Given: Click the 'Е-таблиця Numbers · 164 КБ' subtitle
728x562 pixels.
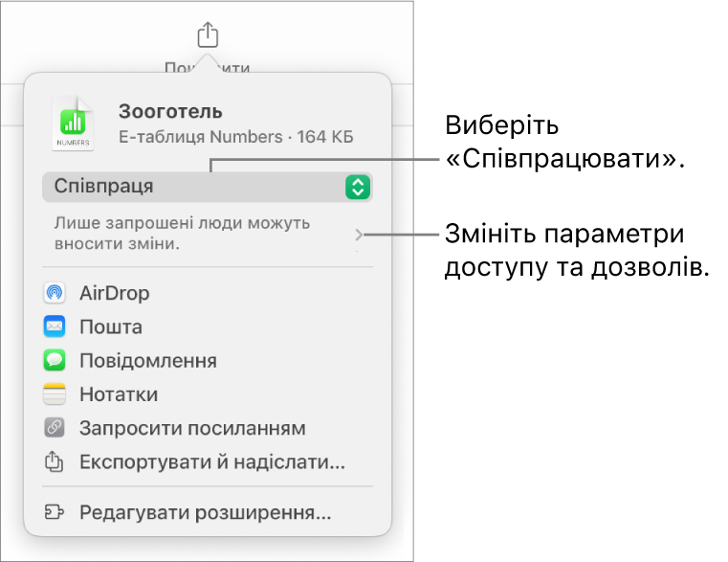Looking at the screenshot, I should pos(236,137).
